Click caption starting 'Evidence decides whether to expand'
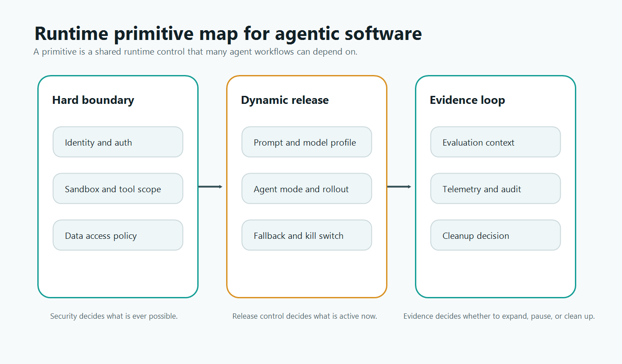This screenshot has height=364, width=622. 499,317
